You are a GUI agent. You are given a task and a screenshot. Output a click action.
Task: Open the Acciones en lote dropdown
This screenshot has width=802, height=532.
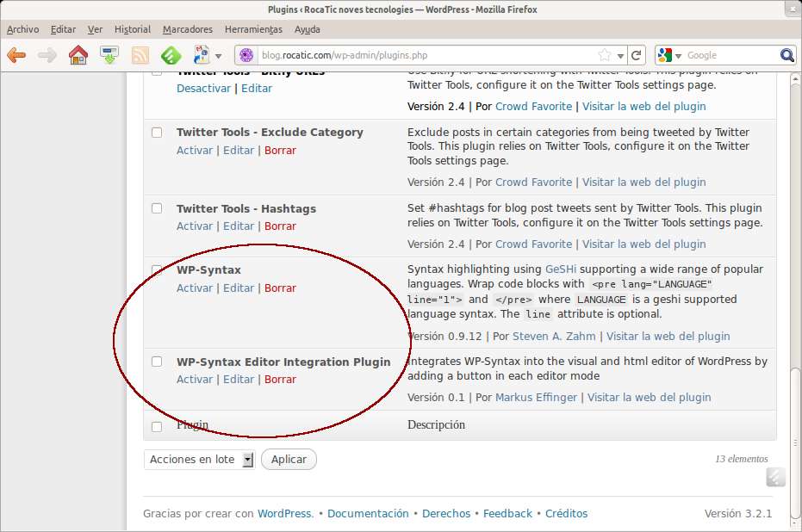[x=200, y=460]
